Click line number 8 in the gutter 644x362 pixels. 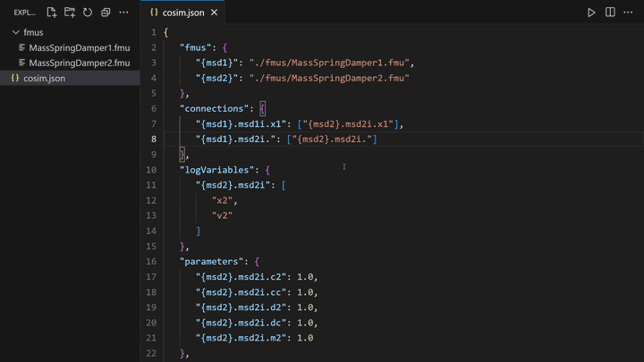154,139
